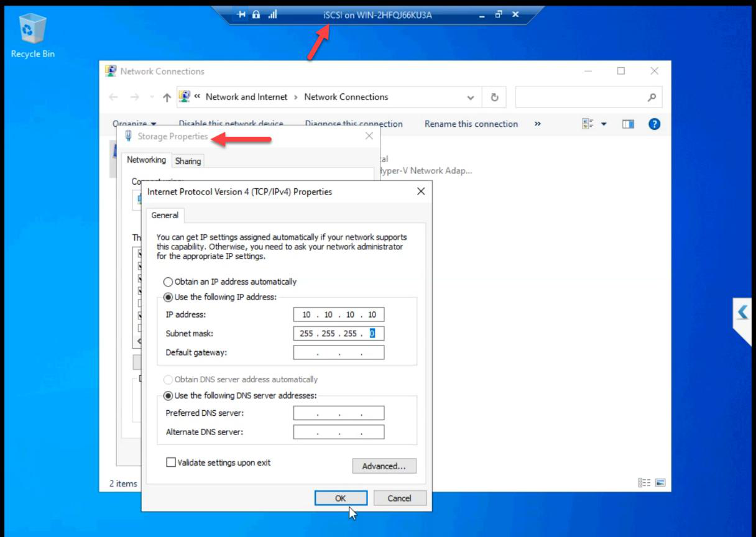Change the view layout icon
The width and height of the screenshot is (756, 537).
pyautogui.click(x=588, y=124)
